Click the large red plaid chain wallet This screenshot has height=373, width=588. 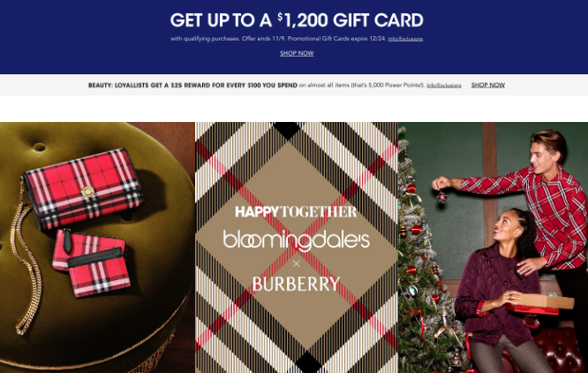click(82, 189)
